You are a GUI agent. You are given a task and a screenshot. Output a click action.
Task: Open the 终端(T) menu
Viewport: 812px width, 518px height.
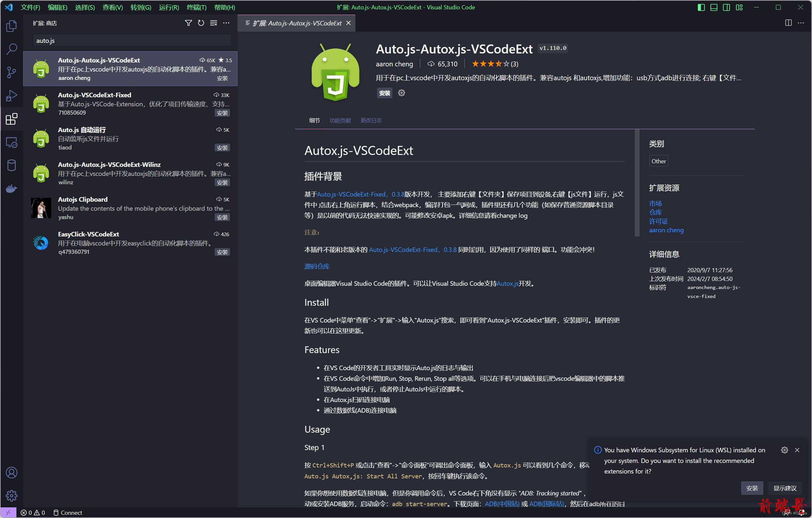pos(197,7)
